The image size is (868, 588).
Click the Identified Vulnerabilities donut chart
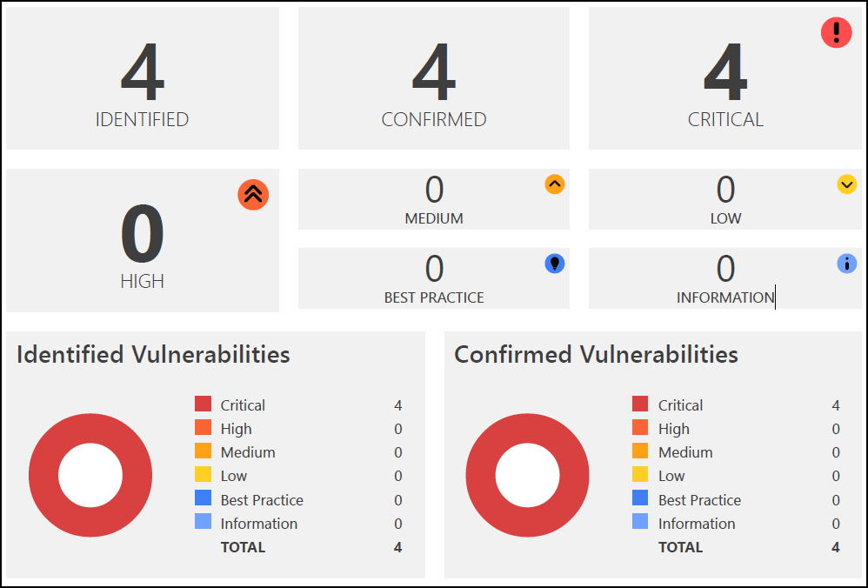pyautogui.click(x=90, y=475)
